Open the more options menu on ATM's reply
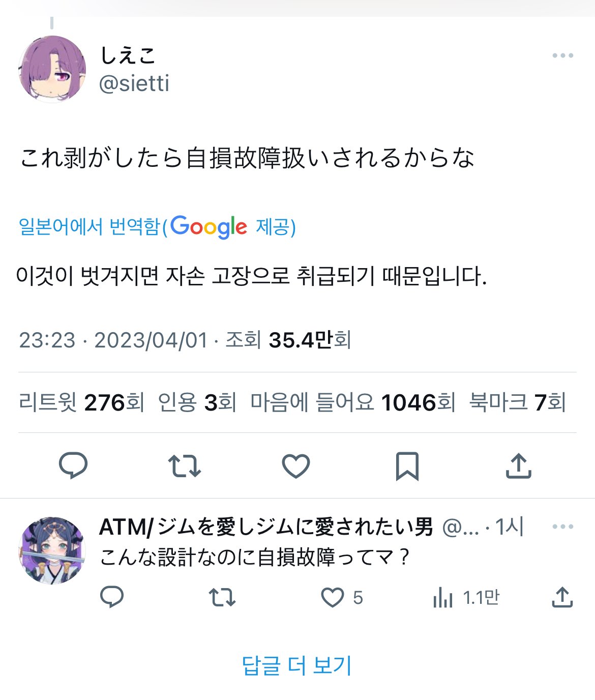595x700 pixels. coord(562,527)
